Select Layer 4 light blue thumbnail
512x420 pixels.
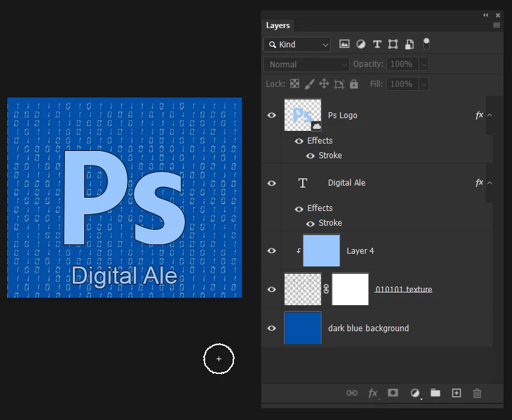pos(322,250)
